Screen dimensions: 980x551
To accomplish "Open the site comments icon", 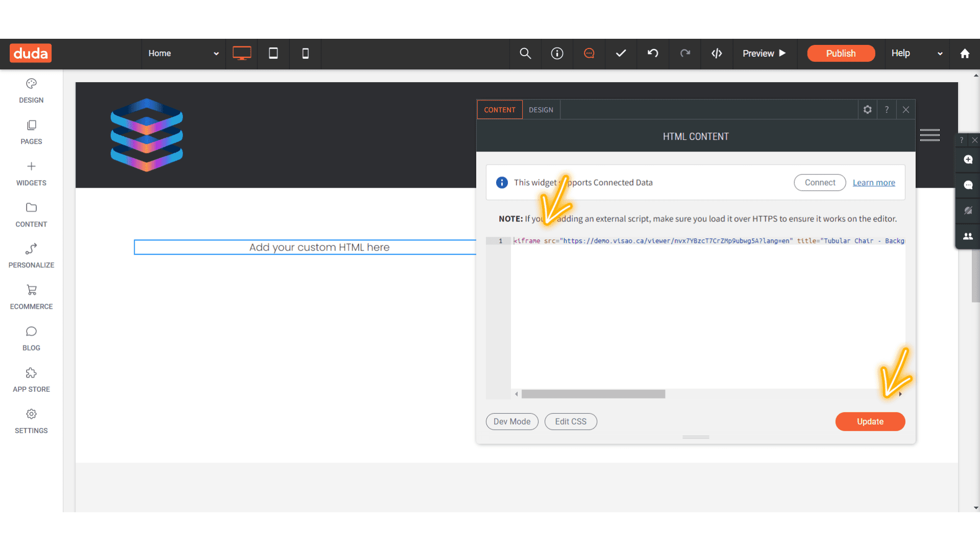I will (x=589, y=53).
